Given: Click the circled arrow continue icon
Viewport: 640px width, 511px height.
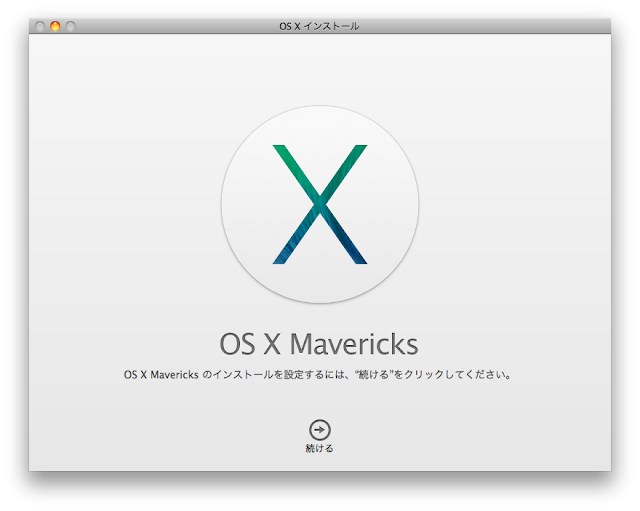Looking at the screenshot, I should [320, 429].
